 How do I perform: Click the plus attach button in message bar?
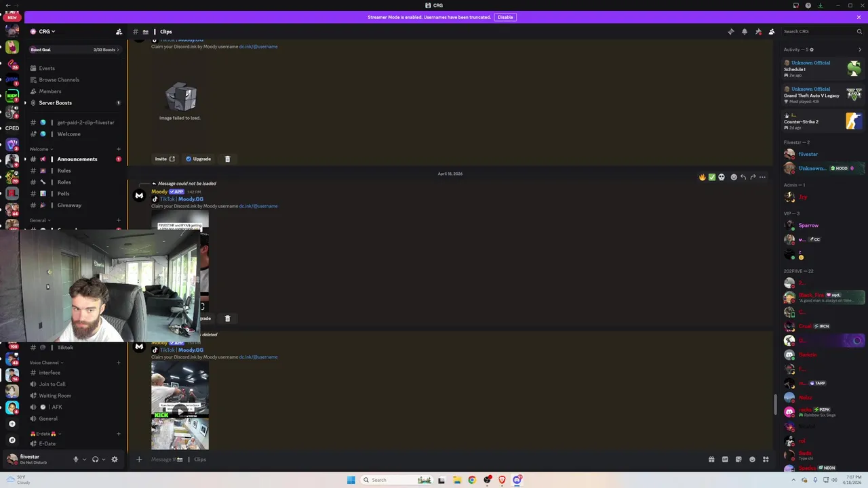click(x=139, y=460)
